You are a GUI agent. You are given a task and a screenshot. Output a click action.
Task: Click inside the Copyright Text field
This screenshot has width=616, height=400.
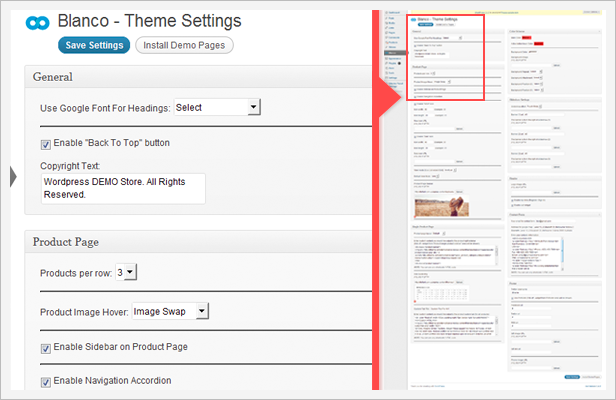pos(122,188)
